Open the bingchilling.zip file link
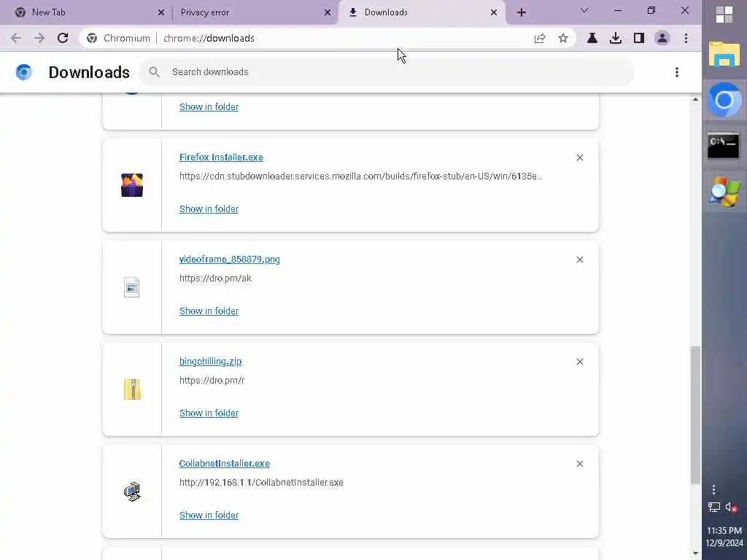The height and width of the screenshot is (560, 747). [x=210, y=362]
